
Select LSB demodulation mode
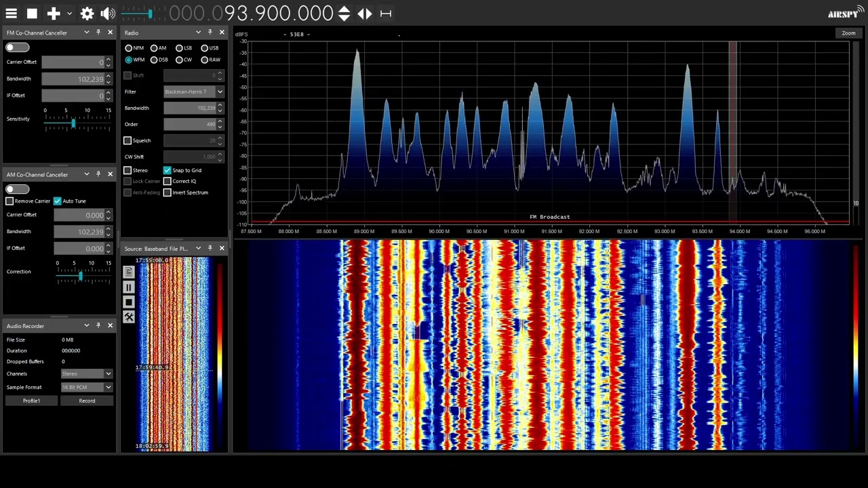click(179, 48)
